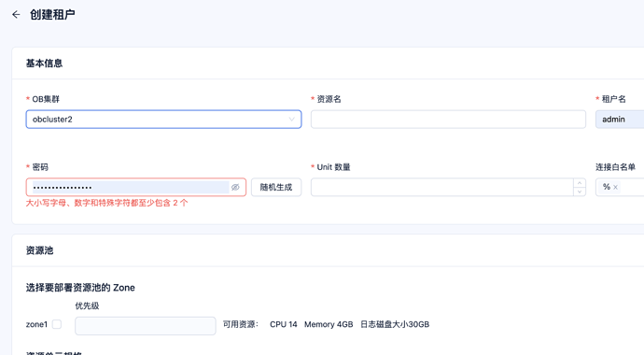Click the password validation error message
The width and height of the screenshot is (644, 355).
(106, 203)
